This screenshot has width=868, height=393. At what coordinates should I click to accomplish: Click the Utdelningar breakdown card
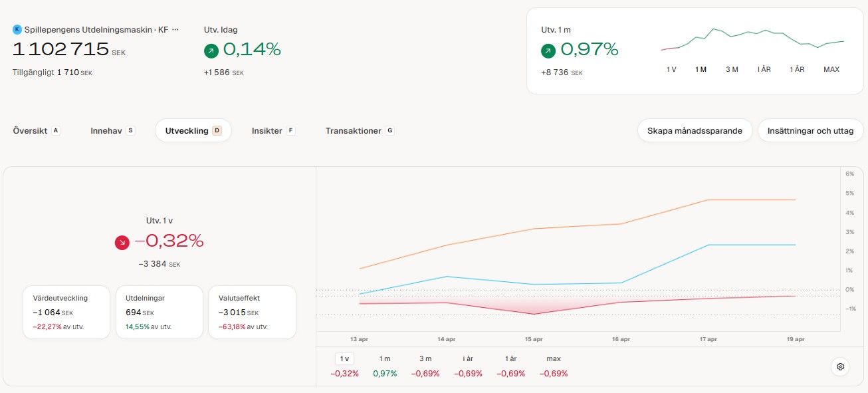[x=160, y=312]
